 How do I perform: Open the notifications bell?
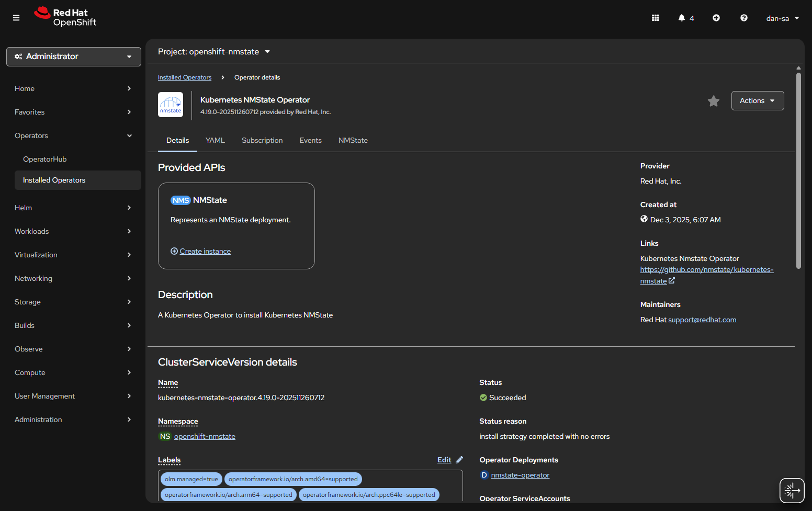pyautogui.click(x=682, y=18)
